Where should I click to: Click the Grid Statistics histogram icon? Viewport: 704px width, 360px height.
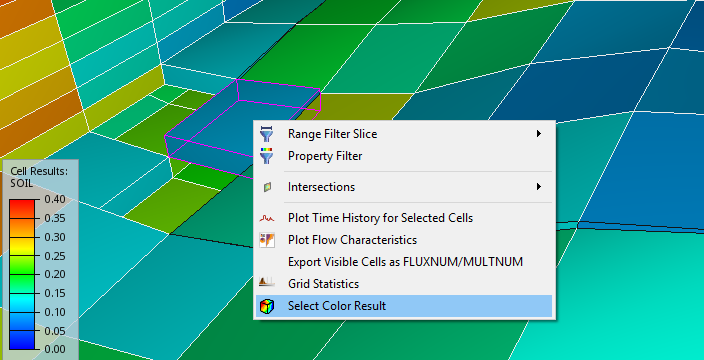[x=267, y=282]
